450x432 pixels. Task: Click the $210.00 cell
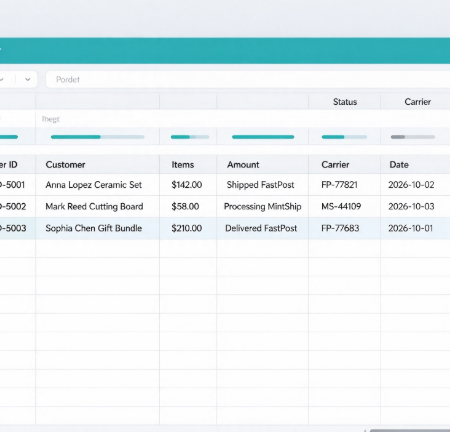point(187,228)
